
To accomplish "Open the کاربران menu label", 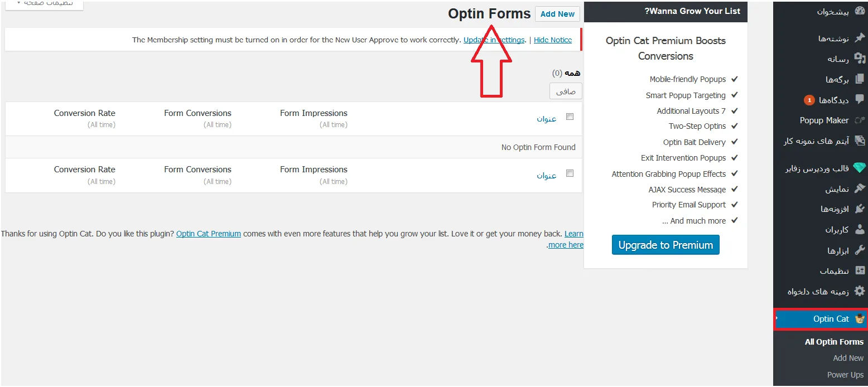I will point(837,230).
